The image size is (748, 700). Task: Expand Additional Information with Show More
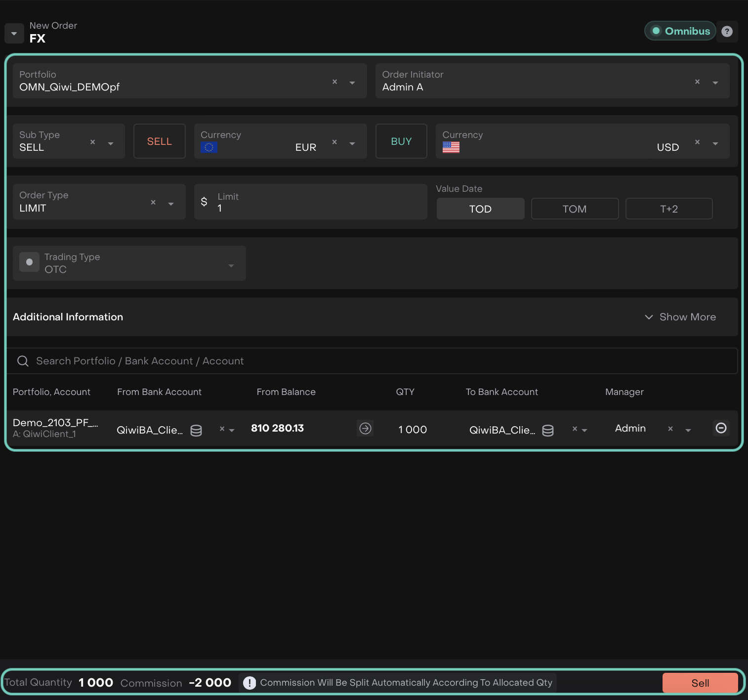click(x=680, y=317)
